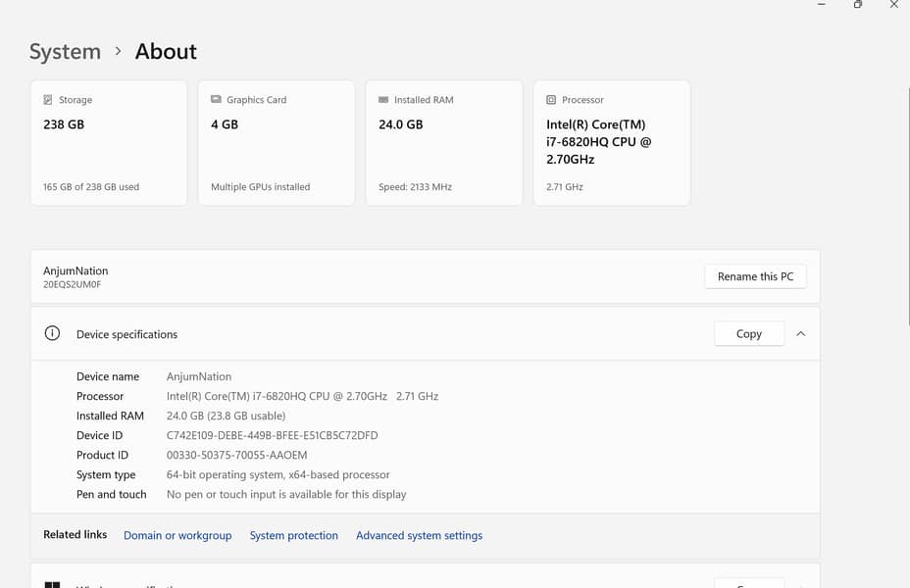Click the AnjumNation PC name header
Viewport: 910px width, 588px height.
(x=76, y=270)
